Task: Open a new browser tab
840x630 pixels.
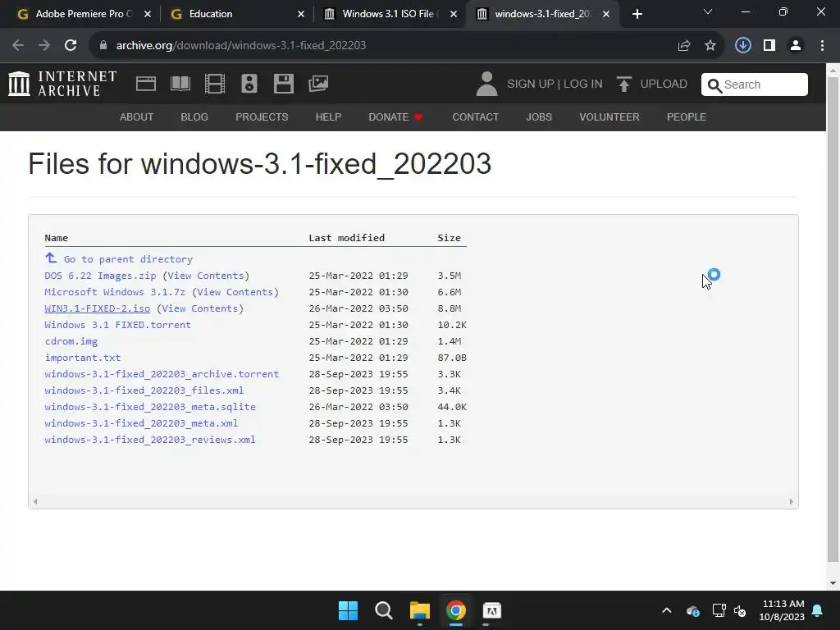Action: (637, 15)
